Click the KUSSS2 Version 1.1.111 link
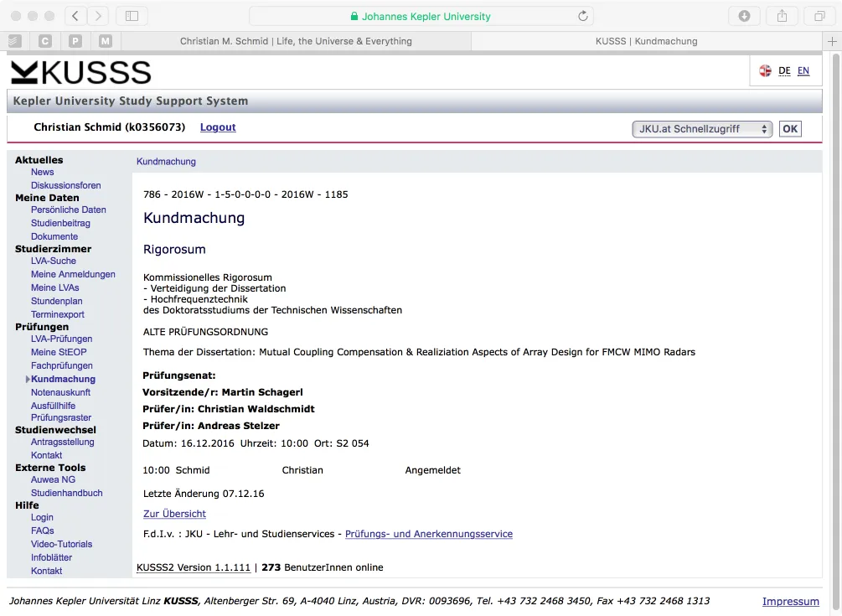The height and width of the screenshot is (616, 842). click(x=194, y=567)
